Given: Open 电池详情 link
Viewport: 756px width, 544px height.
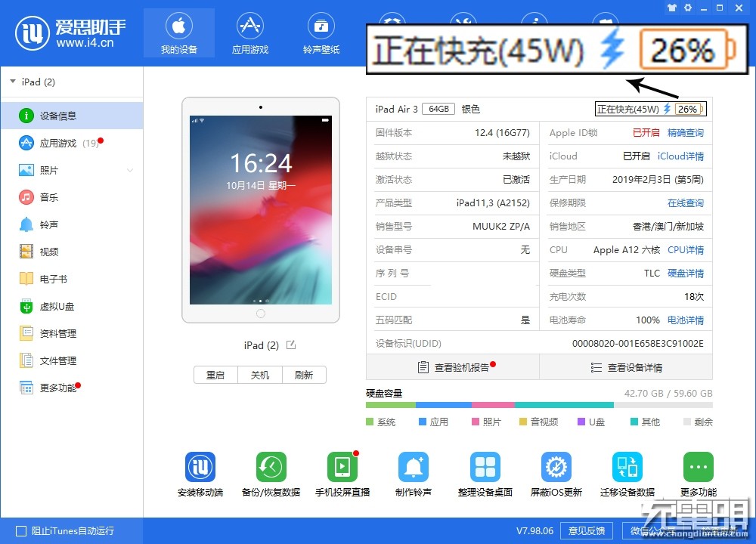Looking at the screenshot, I should click(x=685, y=320).
